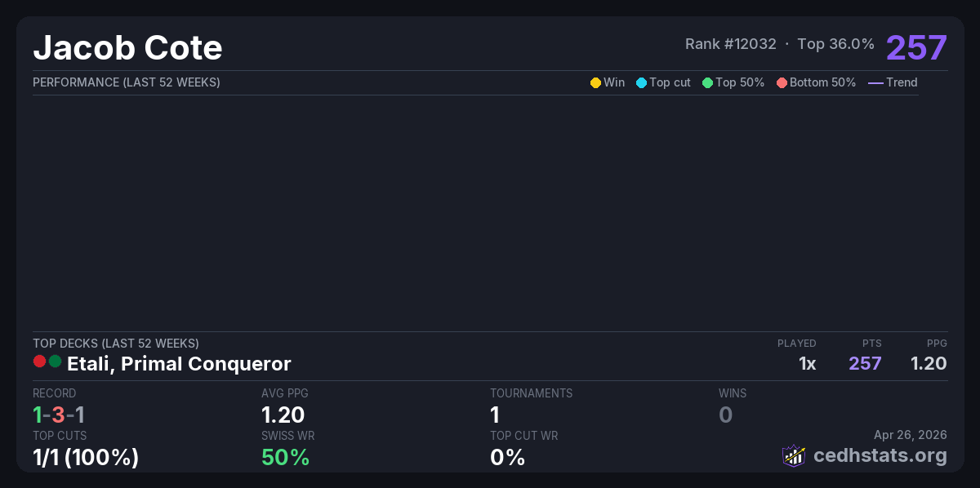Click the cedhstats.org logo icon
The height and width of the screenshot is (488, 980).
pyautogui.click(x=793, y=455)
